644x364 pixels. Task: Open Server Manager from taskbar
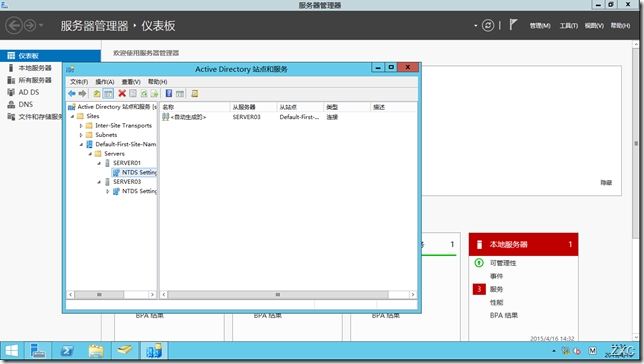point(38,351)
